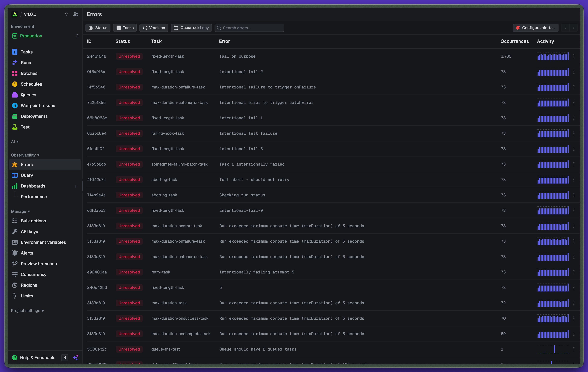Screen dimensions: 588x372
Task: Click occurrences 3,780 value
Action: (506, 56)
